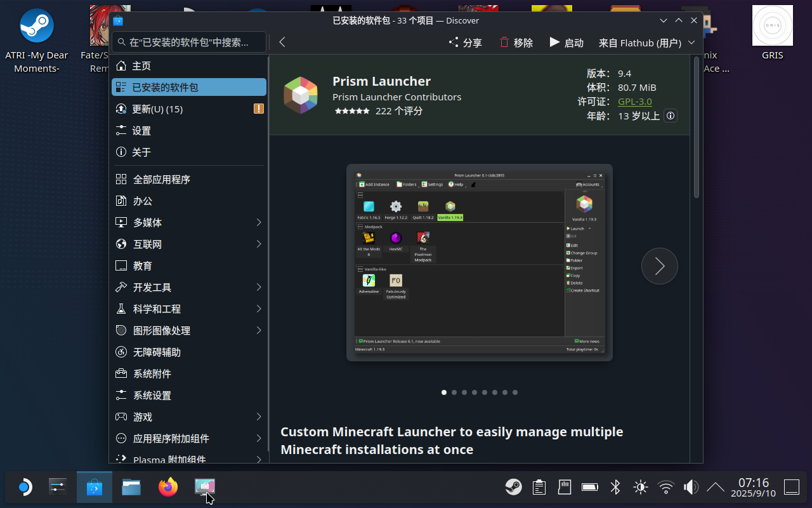Go back with the back arrow
Image resolution: width=812 pixels, height=508 pixels.
[x=282, y=43]
